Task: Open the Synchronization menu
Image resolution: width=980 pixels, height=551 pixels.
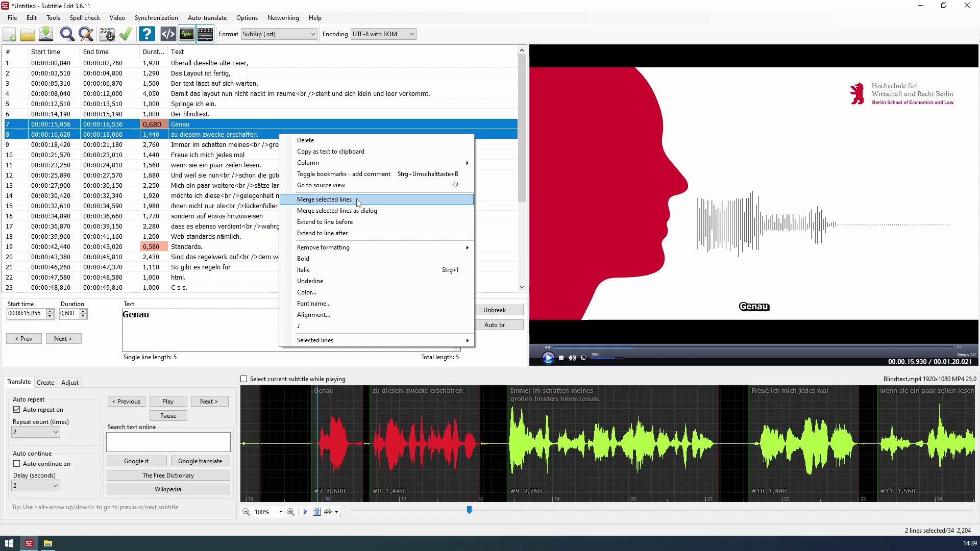Action: [156, 18]
